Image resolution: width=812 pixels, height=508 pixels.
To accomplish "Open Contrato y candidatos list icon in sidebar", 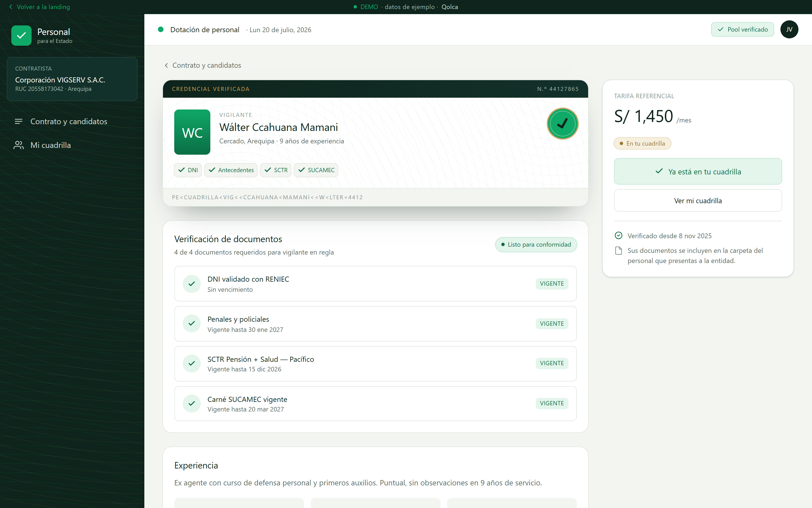I will [19, 121].
